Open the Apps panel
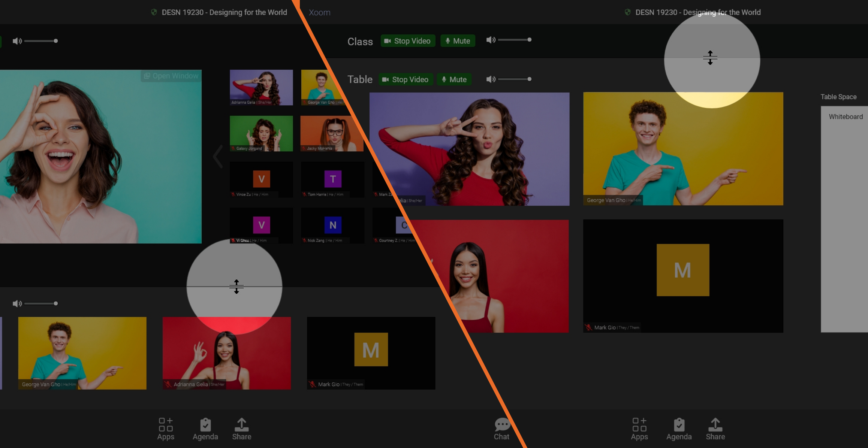 (x=166, y=429)
